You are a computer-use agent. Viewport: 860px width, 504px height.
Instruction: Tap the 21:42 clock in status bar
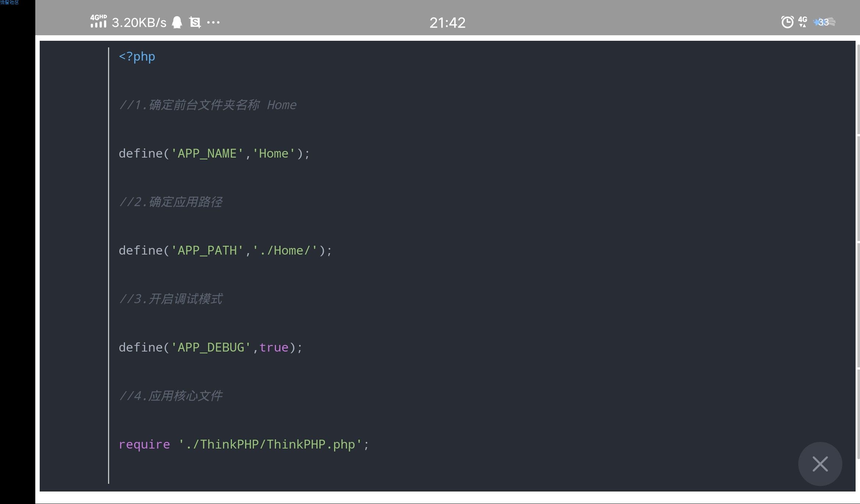tap(447, 23)
